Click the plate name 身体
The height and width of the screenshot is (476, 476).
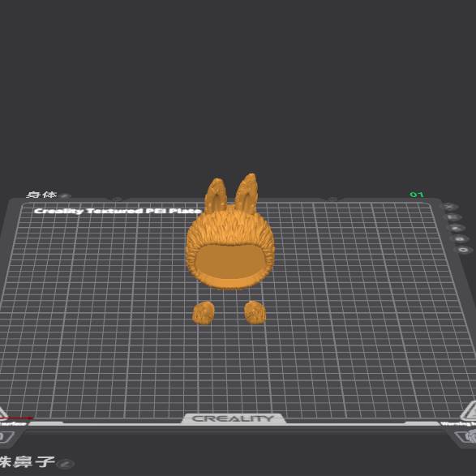pos(41,195)
